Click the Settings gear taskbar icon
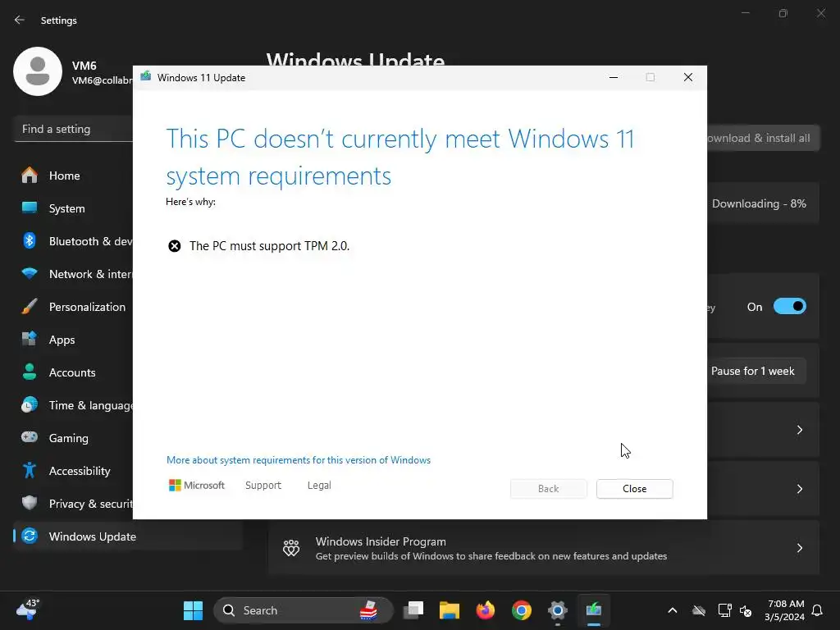This screenshot has width=840, height=630. [557, 610]
